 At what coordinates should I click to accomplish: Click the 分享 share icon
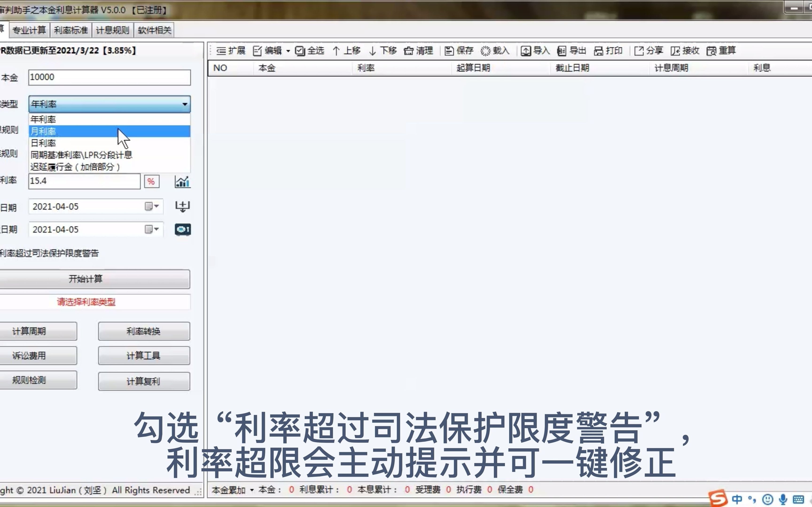click(x=639, y=51)
